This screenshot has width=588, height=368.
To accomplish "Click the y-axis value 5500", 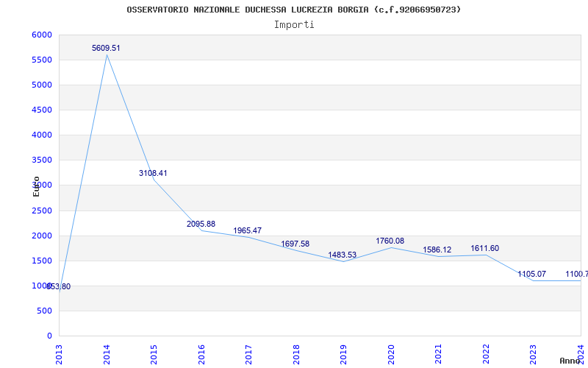I will (x=42, y=60).
